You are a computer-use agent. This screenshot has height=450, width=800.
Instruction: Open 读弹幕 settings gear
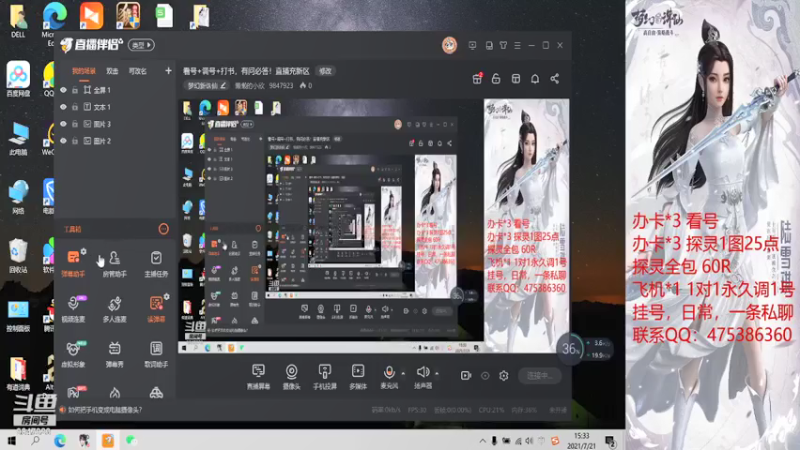tap(166, 297)
